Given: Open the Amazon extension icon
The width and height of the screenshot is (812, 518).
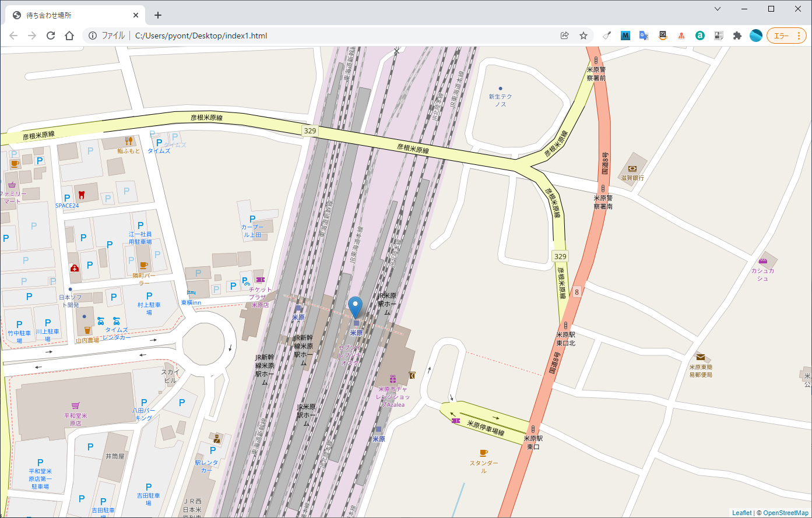Looking at the screenshot, I should click(x=663, y=36).
